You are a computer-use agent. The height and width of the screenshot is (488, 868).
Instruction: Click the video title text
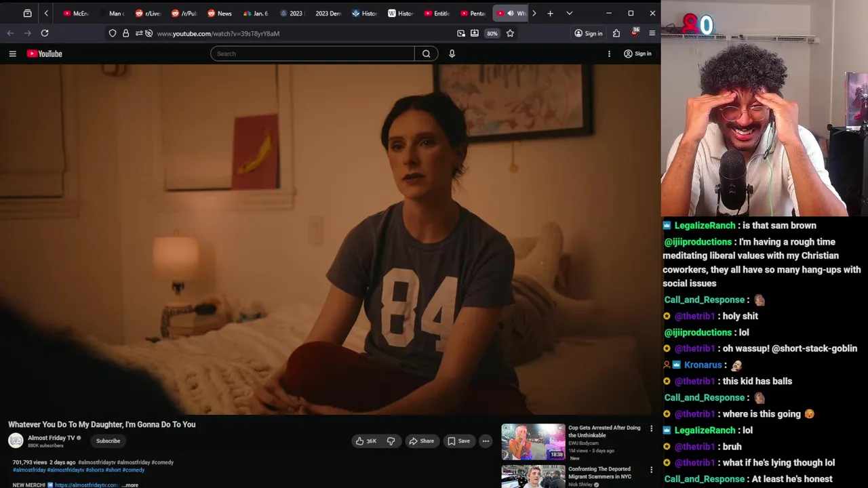click(102, 424)
